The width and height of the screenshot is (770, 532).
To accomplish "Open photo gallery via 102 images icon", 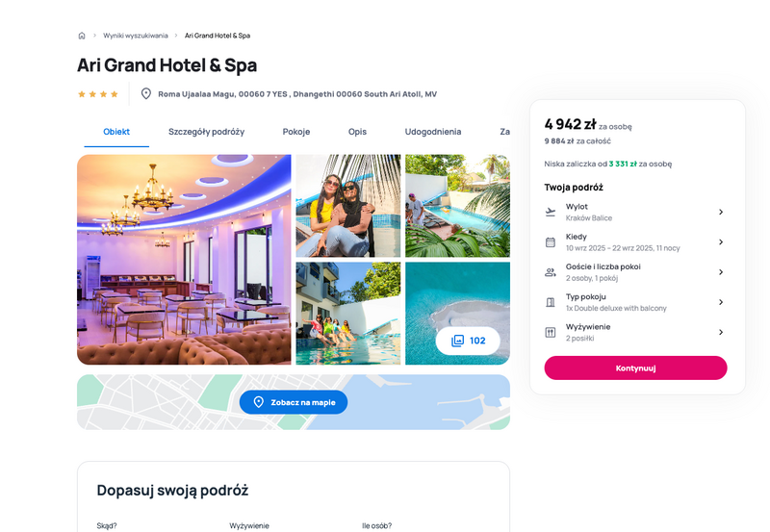I will click(468, 341).
